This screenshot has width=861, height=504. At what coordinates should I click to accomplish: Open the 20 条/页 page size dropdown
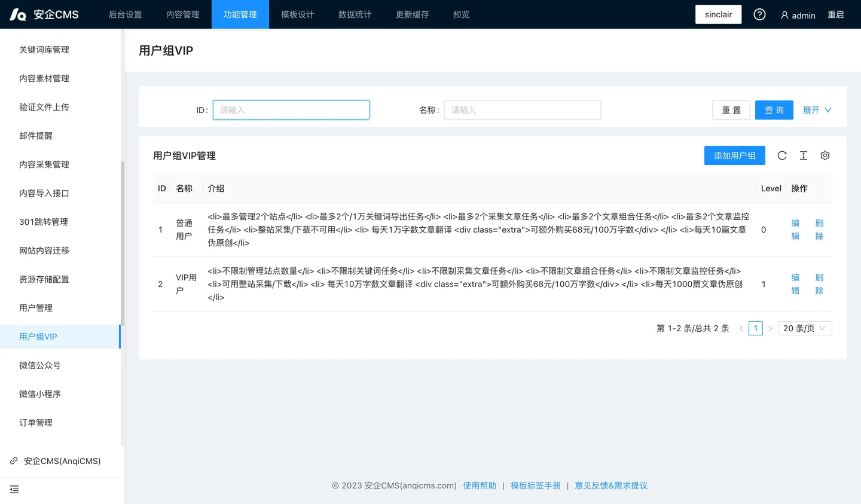click(x=805, y=328)
